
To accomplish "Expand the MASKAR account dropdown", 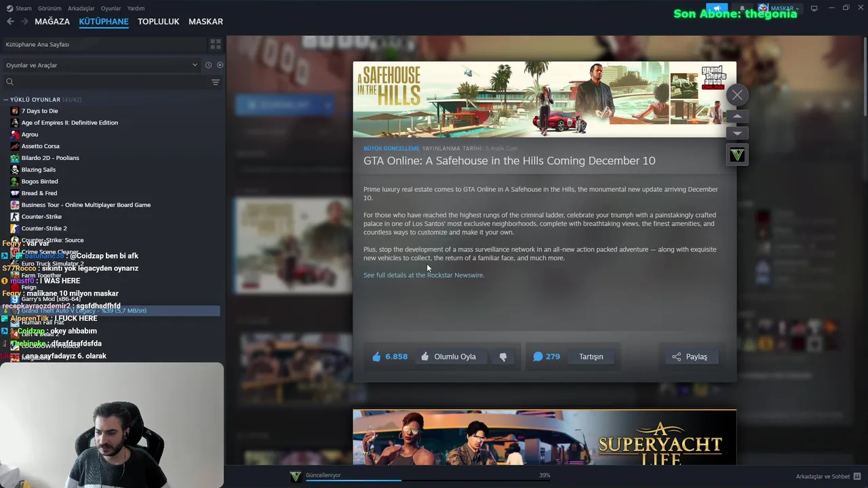I will [x=780, y=8].
